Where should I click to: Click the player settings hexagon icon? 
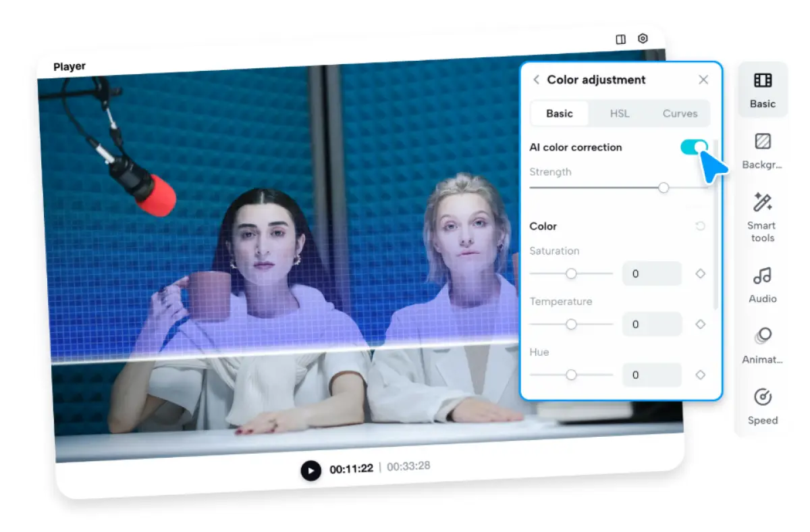click(643, 39)
